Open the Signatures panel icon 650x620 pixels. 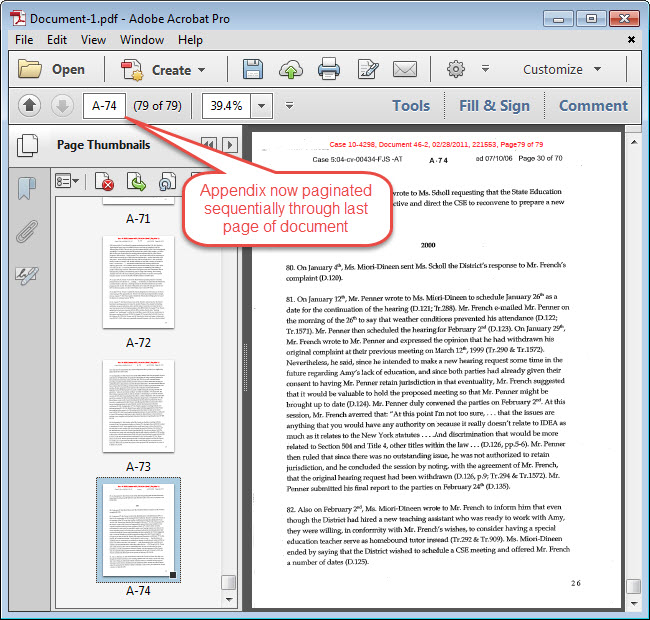(27, 275)
